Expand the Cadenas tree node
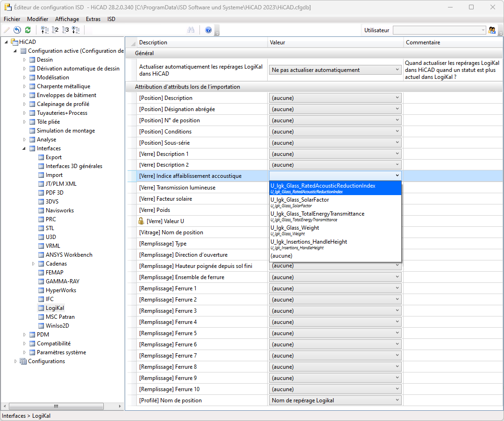 34,264
